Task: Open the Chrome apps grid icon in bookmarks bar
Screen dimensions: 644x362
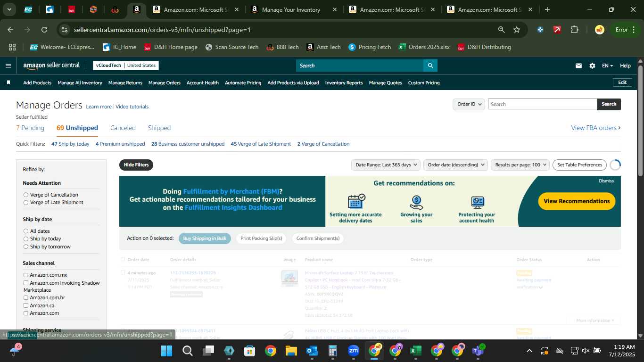Action: (x=12, y=47)
